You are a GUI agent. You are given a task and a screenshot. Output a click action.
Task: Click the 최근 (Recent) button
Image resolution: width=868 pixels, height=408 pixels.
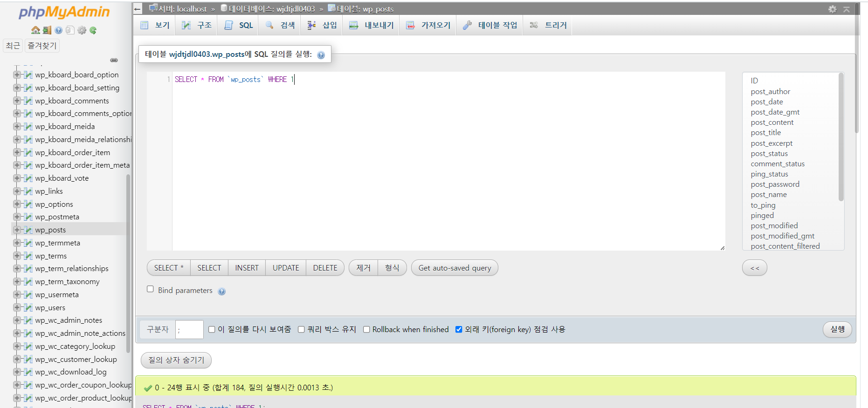tap(13, 46)
